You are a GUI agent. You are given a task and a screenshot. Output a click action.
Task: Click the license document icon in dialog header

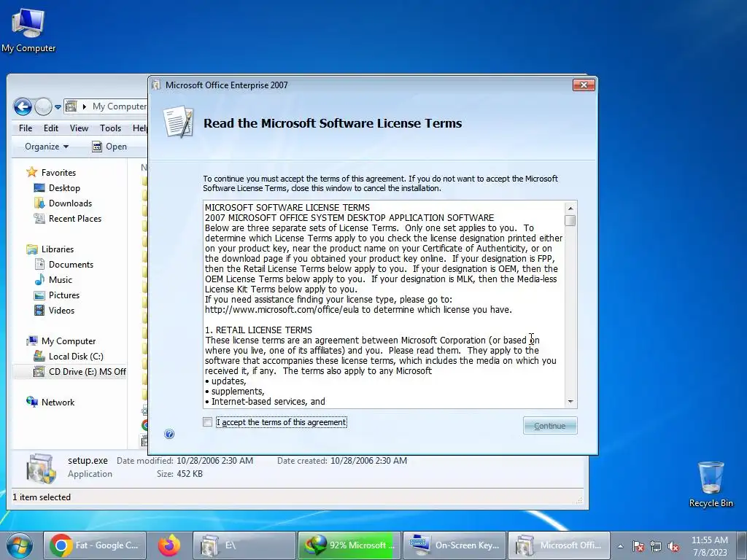coord(179,122)
